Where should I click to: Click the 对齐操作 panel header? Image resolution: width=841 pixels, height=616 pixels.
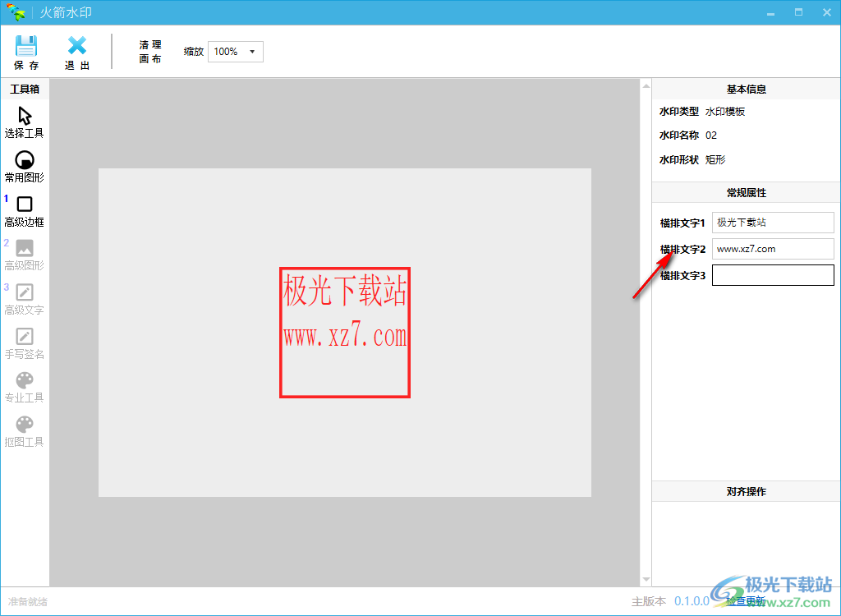click(x=746, y=490)
